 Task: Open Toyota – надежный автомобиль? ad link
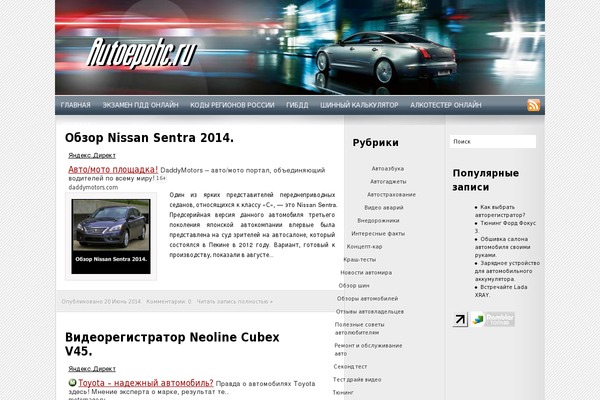coord(146,383)
